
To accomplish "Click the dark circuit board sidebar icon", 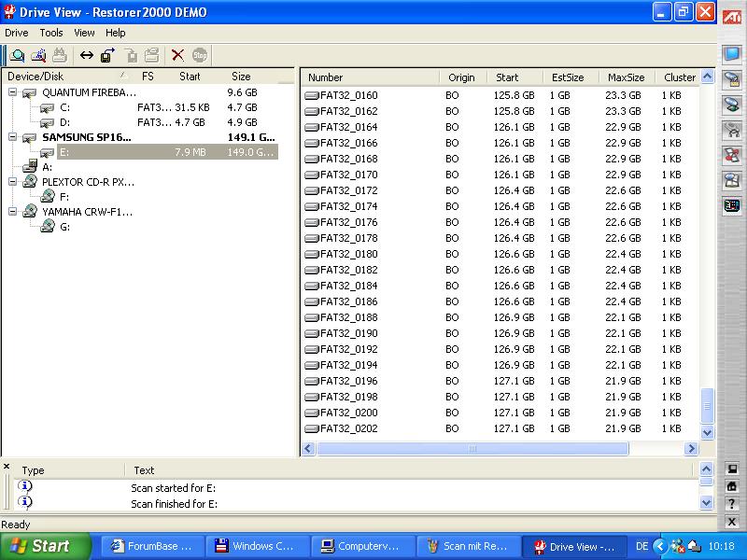I will [732, 205].
